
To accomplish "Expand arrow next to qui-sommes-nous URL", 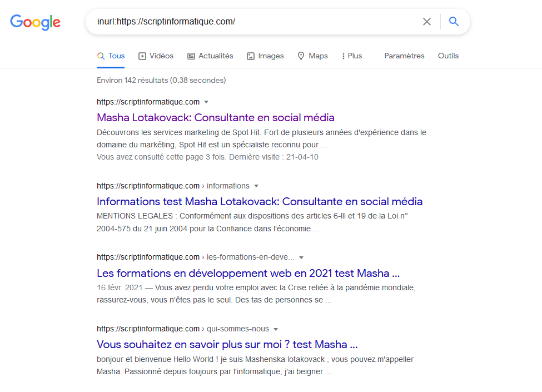I will [276, 329].
